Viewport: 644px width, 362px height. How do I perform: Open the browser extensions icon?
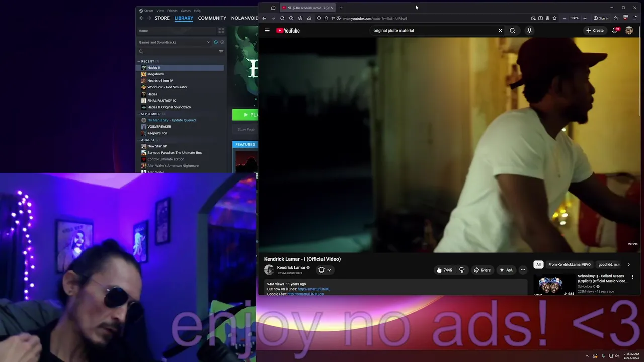click(x=615, y=18)
